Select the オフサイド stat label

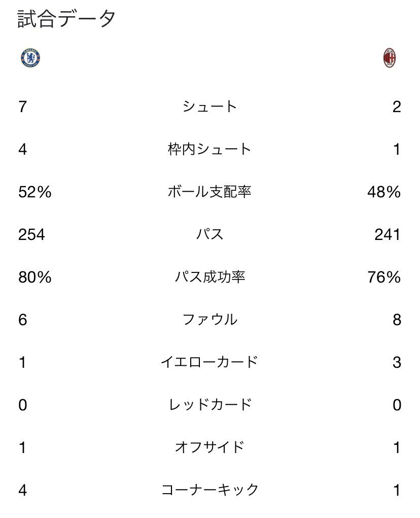point(209,447)
